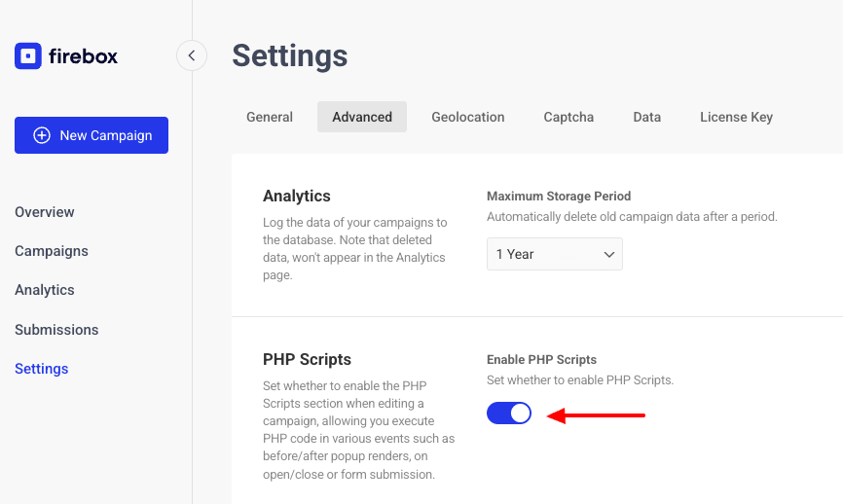
Task: Open the Maximum Storage Period dropdown
Action: [x=554, y=254]
